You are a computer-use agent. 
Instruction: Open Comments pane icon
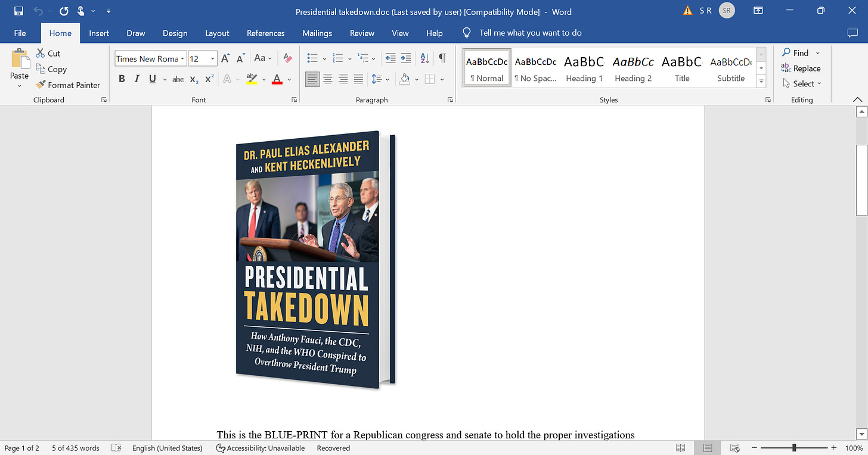852,33
